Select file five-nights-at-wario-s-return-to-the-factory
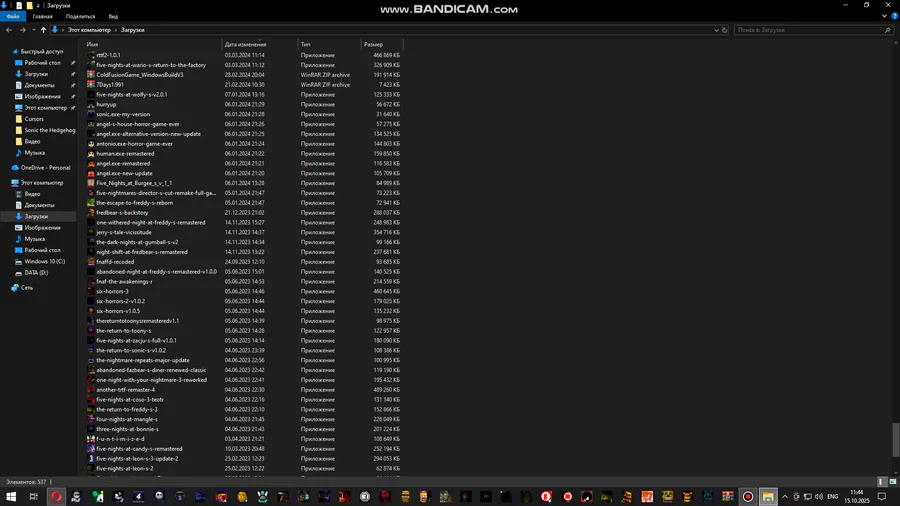 coord(151,65)
